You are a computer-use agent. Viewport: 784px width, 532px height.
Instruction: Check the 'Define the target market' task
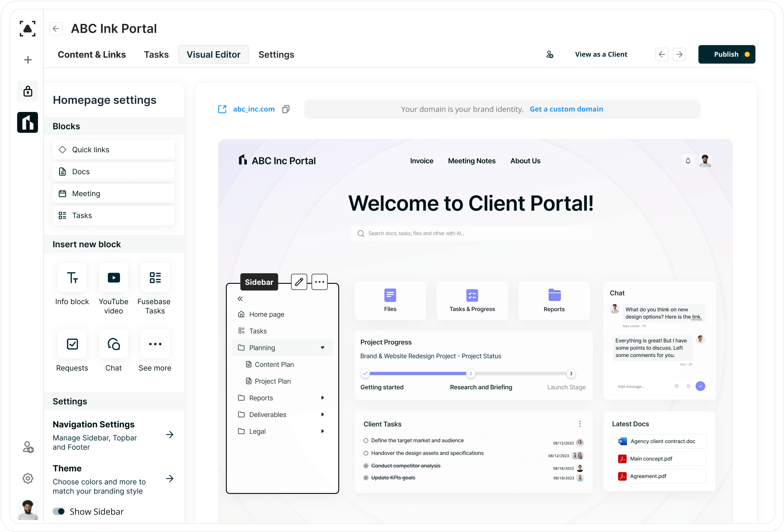click(366, 441)
